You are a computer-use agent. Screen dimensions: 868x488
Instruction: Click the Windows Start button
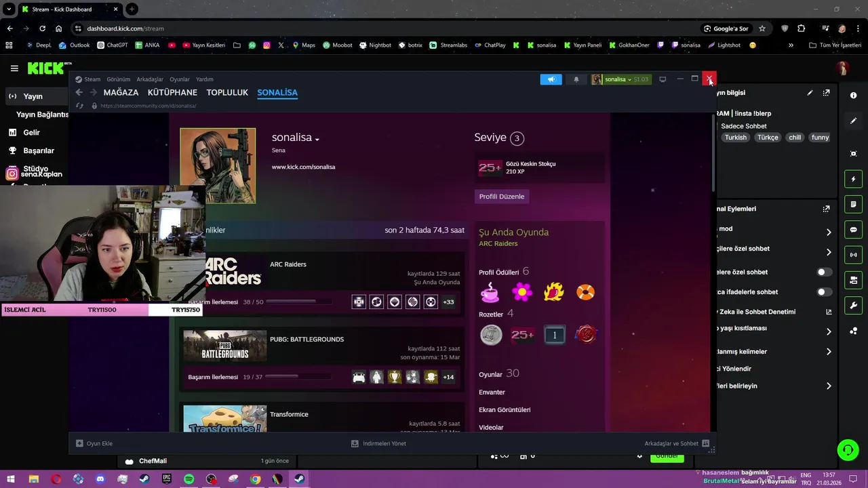pyautogui.click(x=11, y=479)
